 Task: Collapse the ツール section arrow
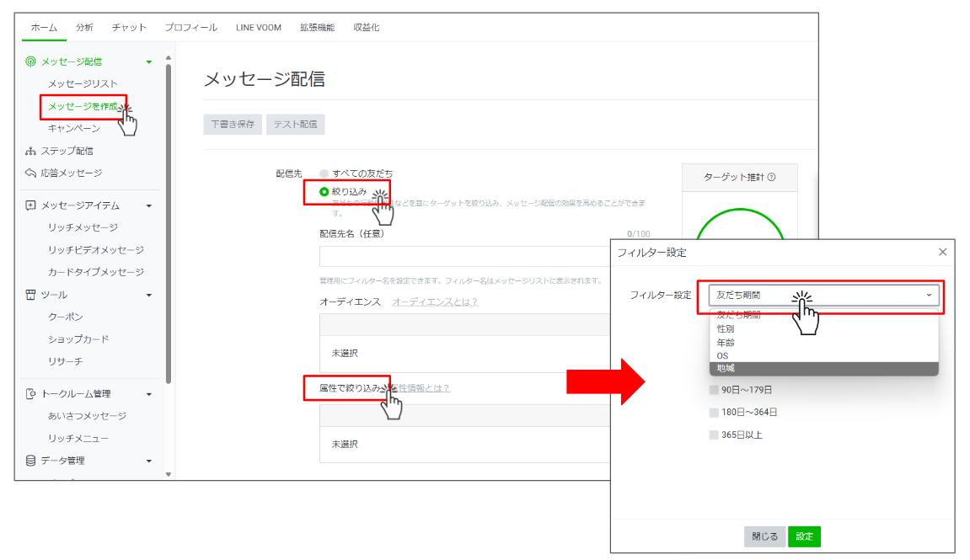pyautogui.click(x=148, y=296)
